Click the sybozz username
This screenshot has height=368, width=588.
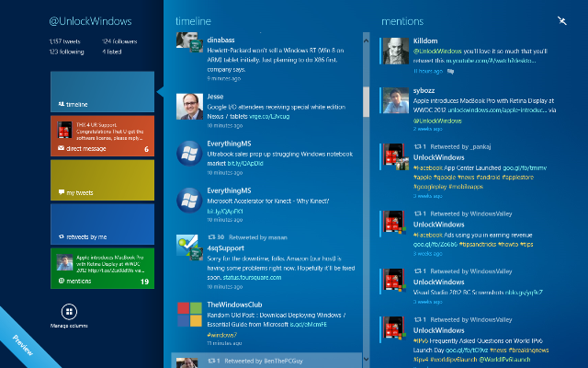pos(424,90)
